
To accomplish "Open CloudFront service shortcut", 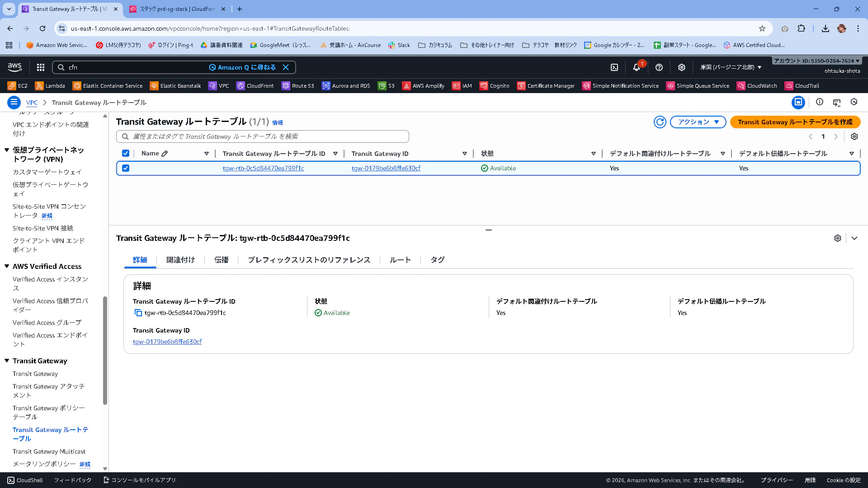I will click(255, 86).
